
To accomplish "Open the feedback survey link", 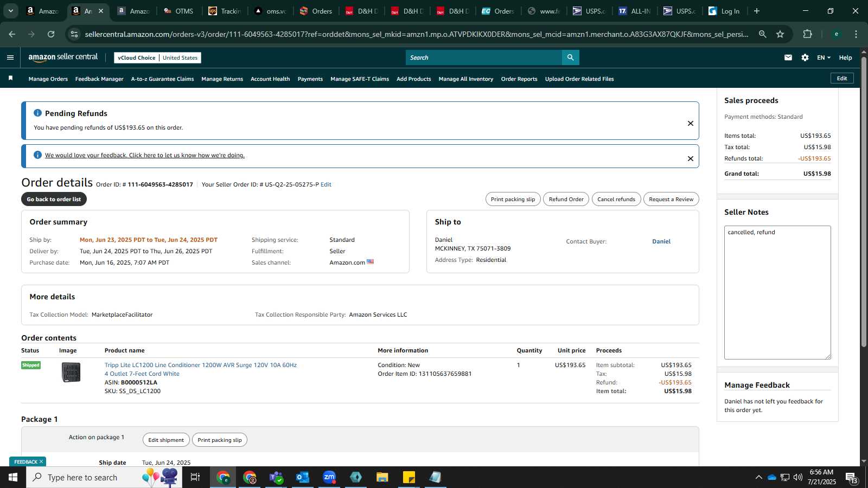I will click(x=145, y=155).
